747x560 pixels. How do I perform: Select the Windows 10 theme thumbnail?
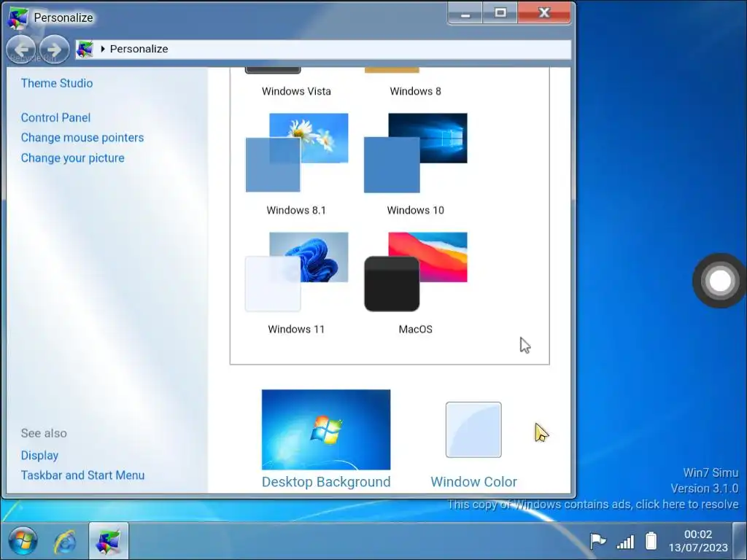point(415,153)
